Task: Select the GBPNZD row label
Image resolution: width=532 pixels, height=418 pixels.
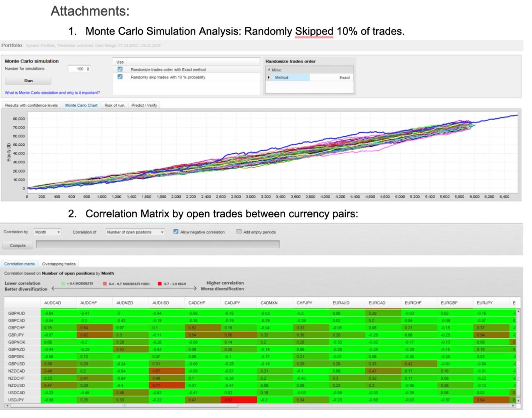Action: coord(17,349)
